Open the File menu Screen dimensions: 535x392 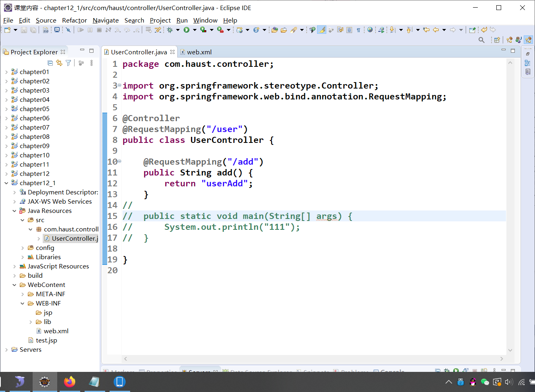8,20
